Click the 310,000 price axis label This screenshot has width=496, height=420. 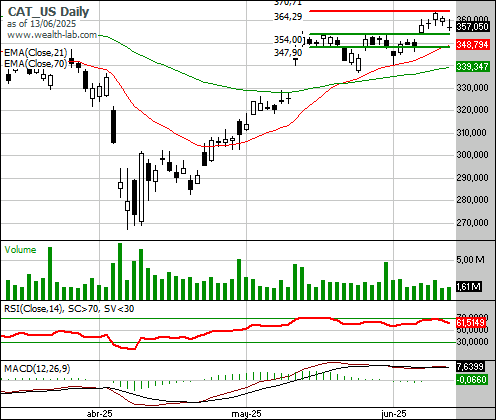click(x=472, y=133)
